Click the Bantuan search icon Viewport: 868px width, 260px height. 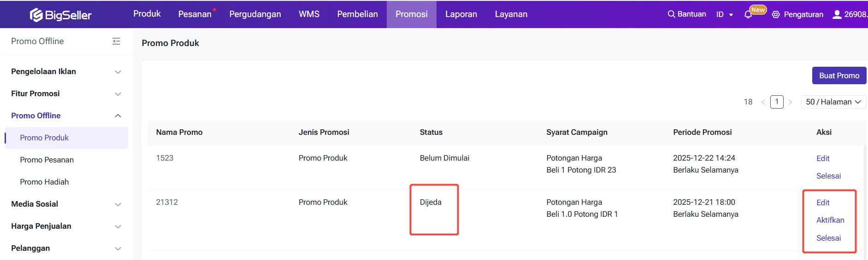point(671,14)
